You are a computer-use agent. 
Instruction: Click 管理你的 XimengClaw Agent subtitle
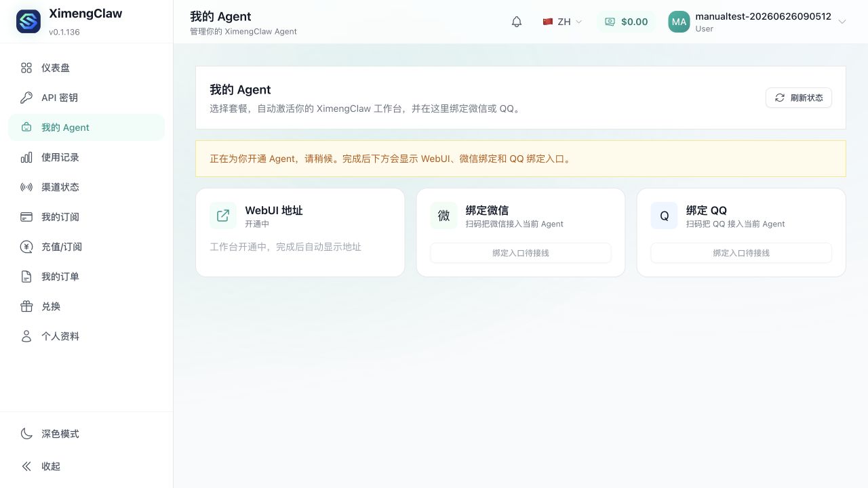point(243,31)
